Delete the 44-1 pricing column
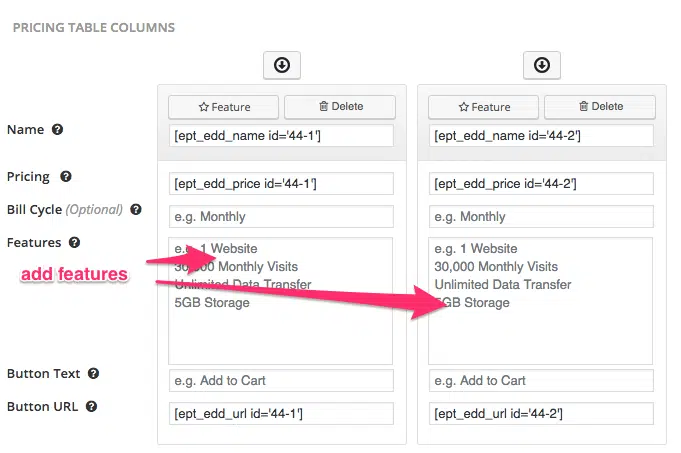Viewport: 681px width, 453px height. [340, 107]
